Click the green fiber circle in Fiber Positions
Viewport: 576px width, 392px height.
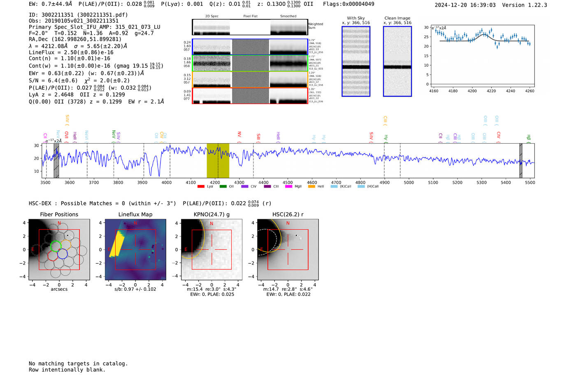point(55,246)
